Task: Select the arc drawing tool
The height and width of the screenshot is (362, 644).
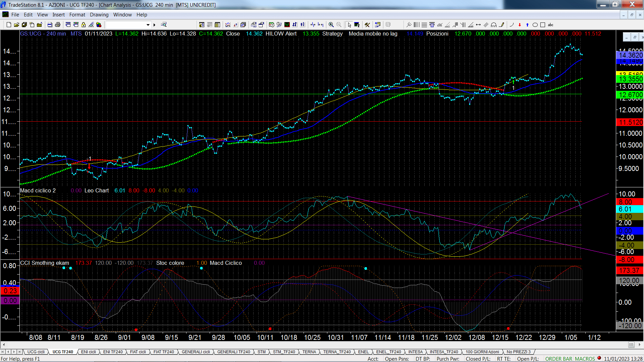Action: pos(512,24)
